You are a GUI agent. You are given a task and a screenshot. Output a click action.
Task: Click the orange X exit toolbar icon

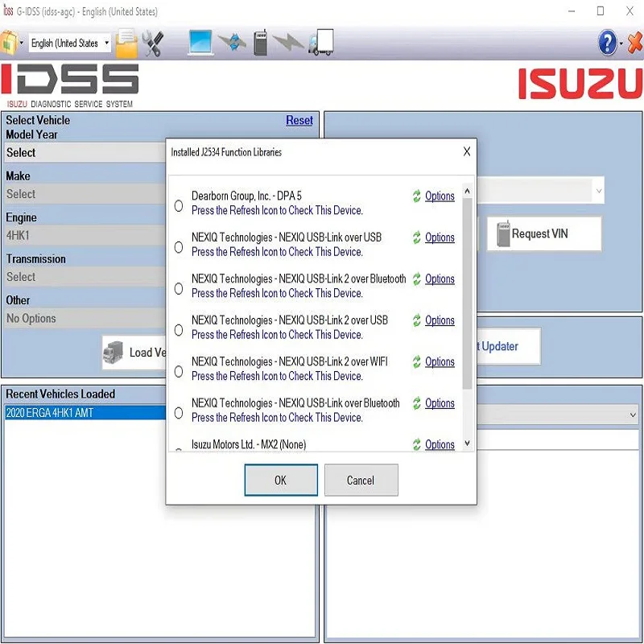[x=635, y=43]
